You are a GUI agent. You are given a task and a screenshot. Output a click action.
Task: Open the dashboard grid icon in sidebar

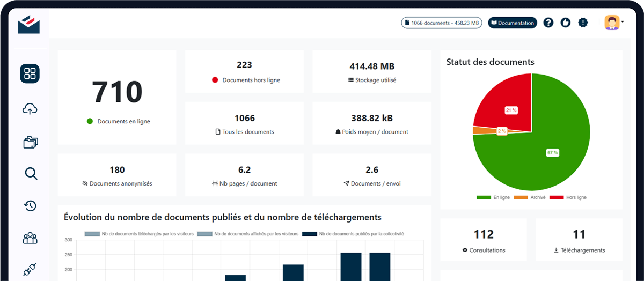[x=30, y=73]
